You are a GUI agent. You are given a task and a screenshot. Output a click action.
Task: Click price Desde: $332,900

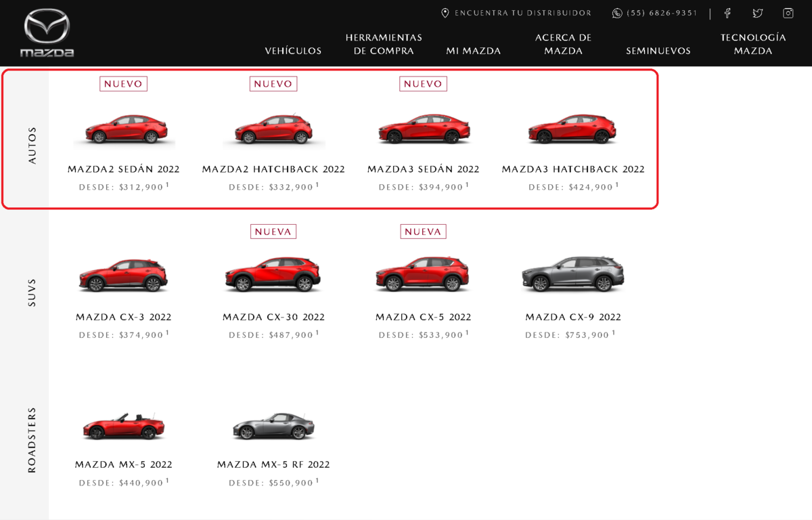[x=273, y=187]
